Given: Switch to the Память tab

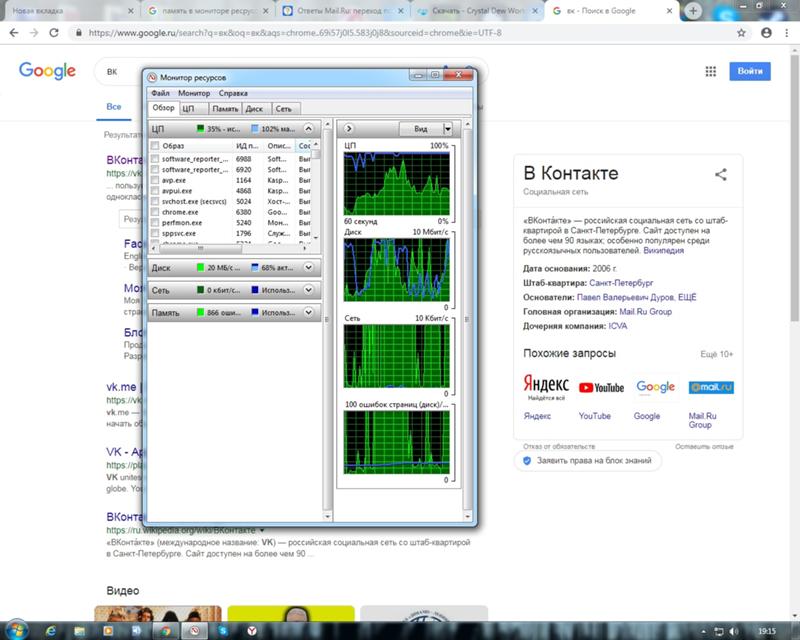Looking at the screenshot, I should point(225,109).
